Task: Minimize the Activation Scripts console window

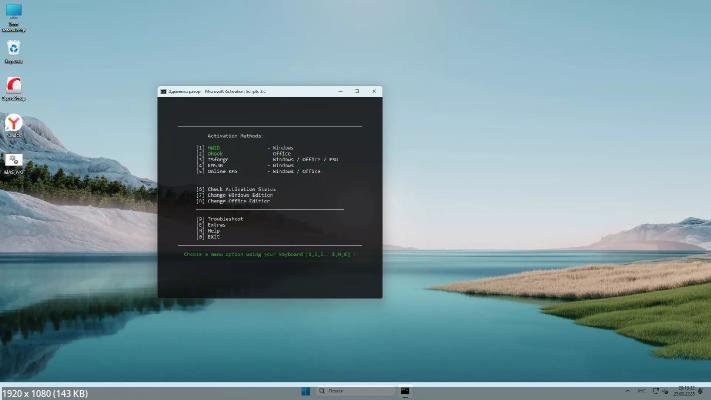Action: (341, 92)
